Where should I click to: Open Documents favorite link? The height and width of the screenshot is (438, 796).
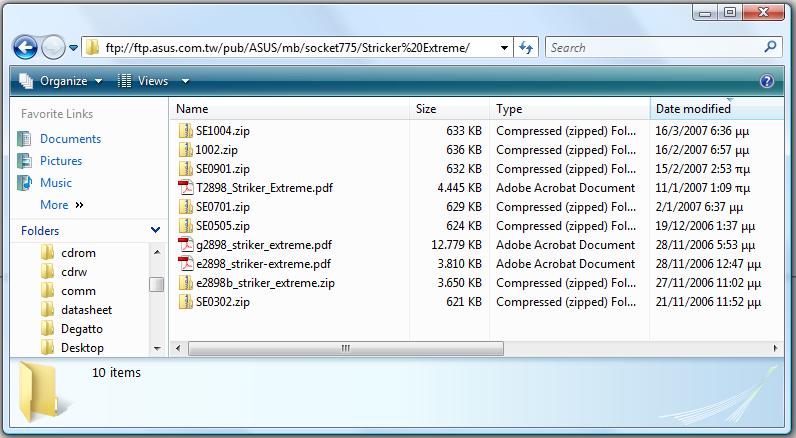click(x=70, y=139)
